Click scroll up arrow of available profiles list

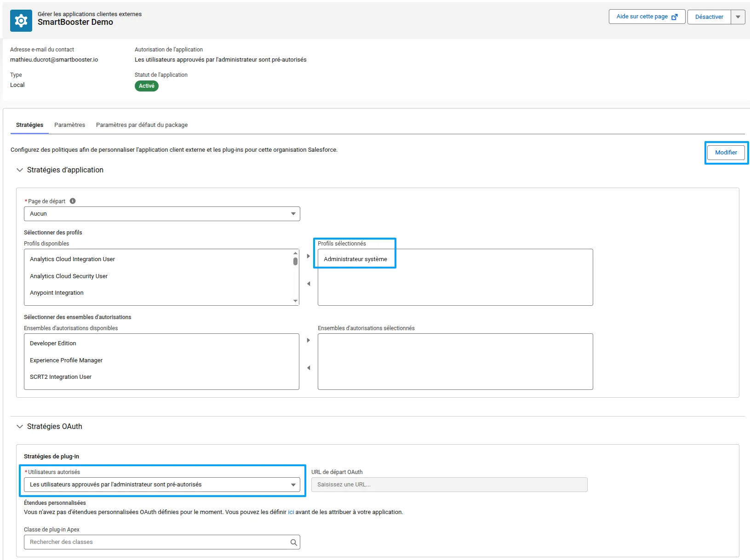(x=295, y=253)
